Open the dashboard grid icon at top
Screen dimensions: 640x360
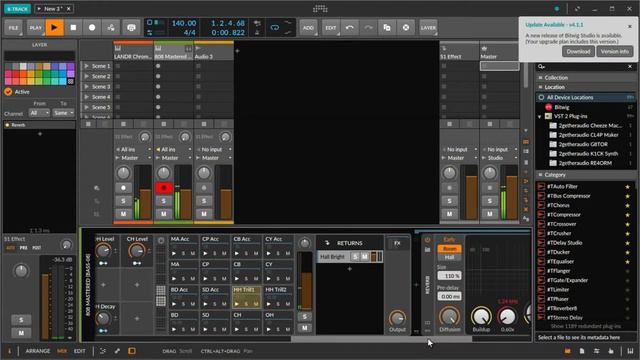pos(320,9)
